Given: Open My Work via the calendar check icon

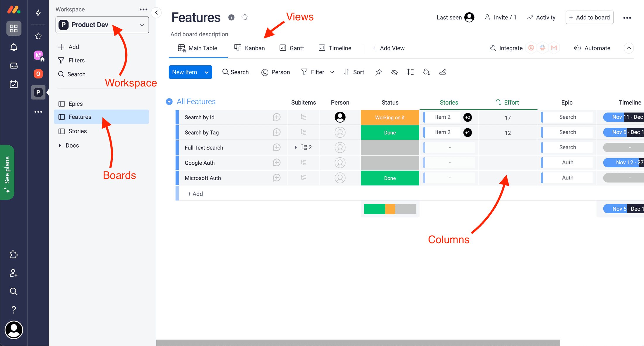Looking at the screenshot, I should click(x=13, y=84).
